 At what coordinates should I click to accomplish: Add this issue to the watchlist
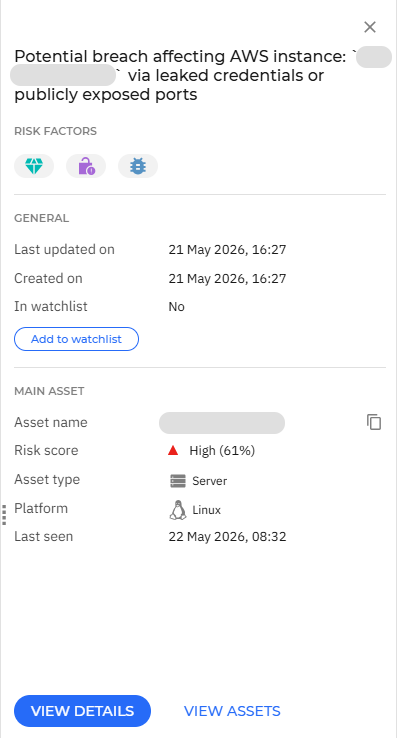pyautogui.click(x=76, y=339)
